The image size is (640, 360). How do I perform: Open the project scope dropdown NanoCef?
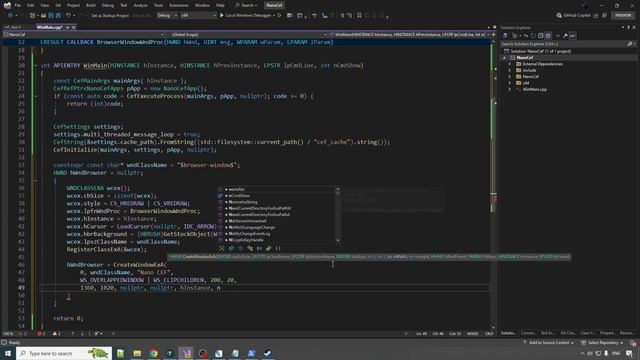(x=84, y=35)
